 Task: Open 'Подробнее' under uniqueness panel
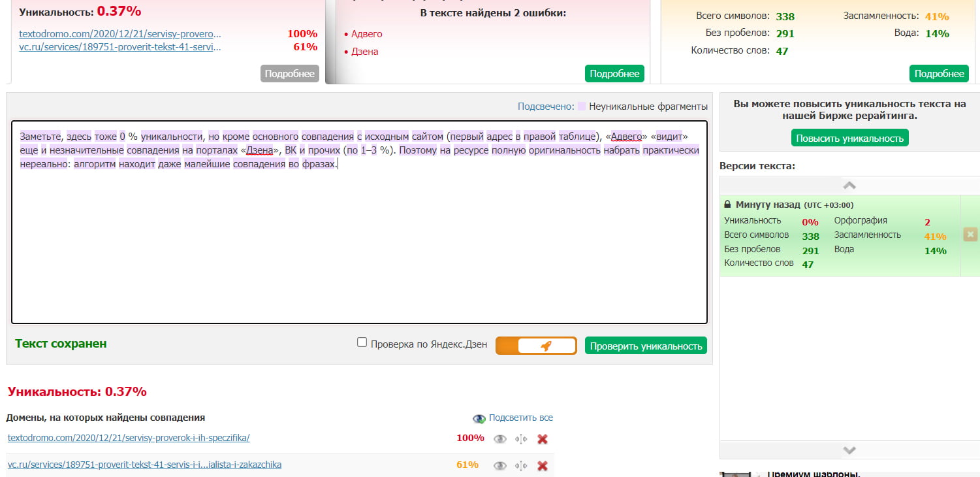(x=290, y=74)
